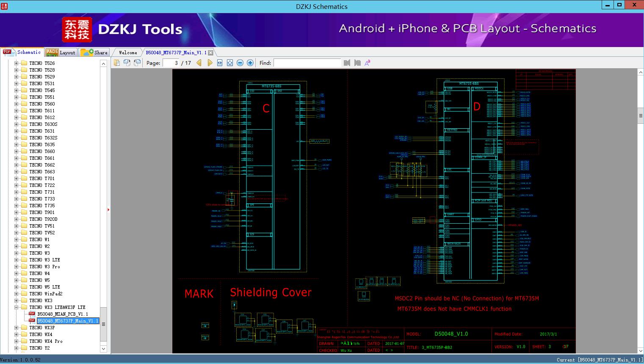Expand the TECNO WinPad2 folder
The width and height of the screenshot is (644, 364).
(17, 294)
